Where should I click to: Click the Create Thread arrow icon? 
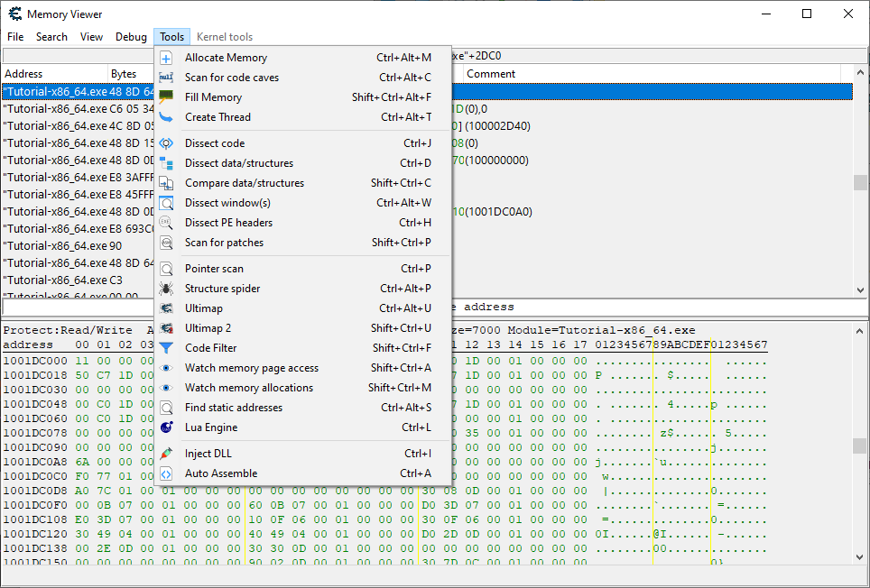pos(166,117)
